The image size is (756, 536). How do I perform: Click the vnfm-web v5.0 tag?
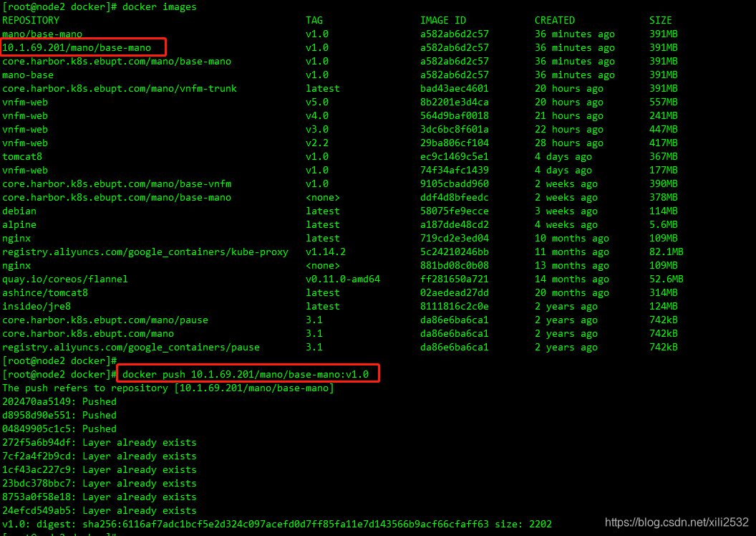point(316,102)
